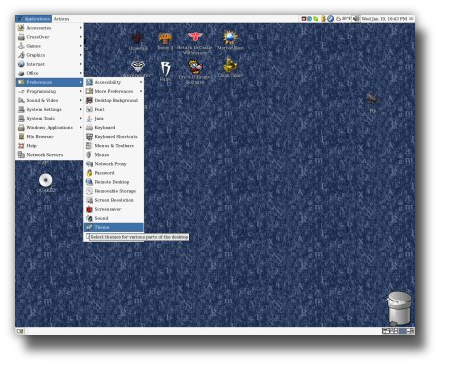The image size is (450, 365).
Task: Select the CD disc icon on desktop
Action: click(46, 180)
